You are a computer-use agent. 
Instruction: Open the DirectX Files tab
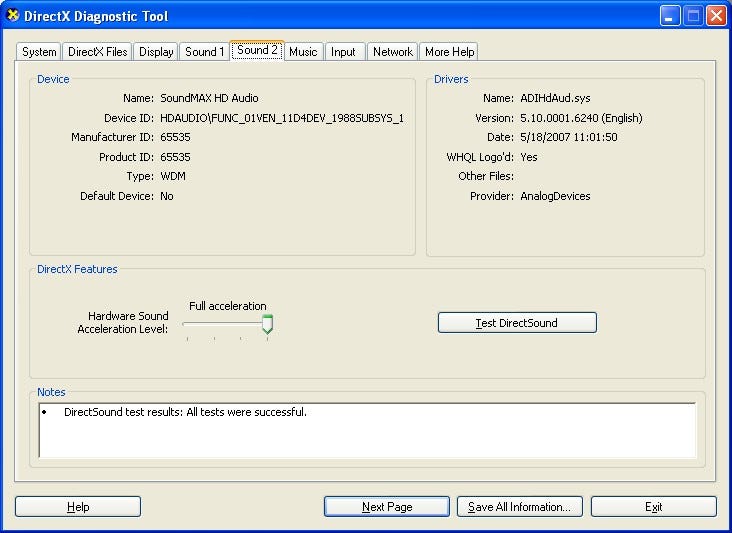tap(98, 52)
